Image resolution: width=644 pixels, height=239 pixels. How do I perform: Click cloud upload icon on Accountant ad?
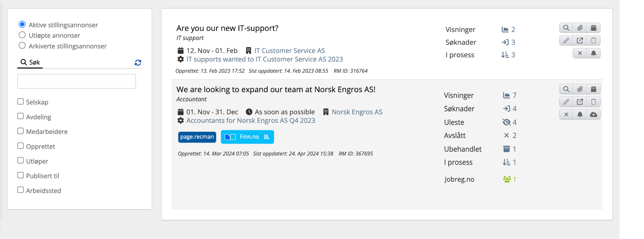pyautogui.click(x=594, y=115)
